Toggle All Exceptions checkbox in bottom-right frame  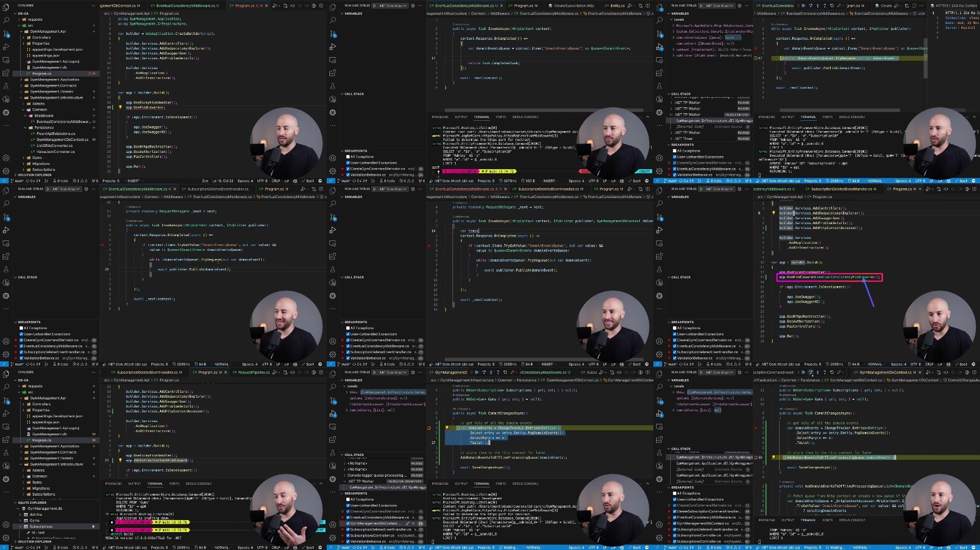click(x=675, y=493)
